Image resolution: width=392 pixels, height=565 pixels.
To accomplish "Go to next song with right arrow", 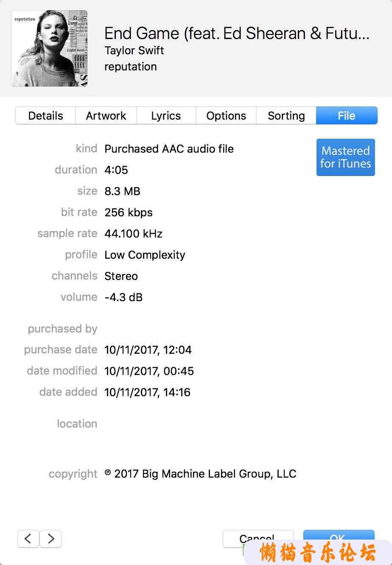I will (x=50, y=538).
